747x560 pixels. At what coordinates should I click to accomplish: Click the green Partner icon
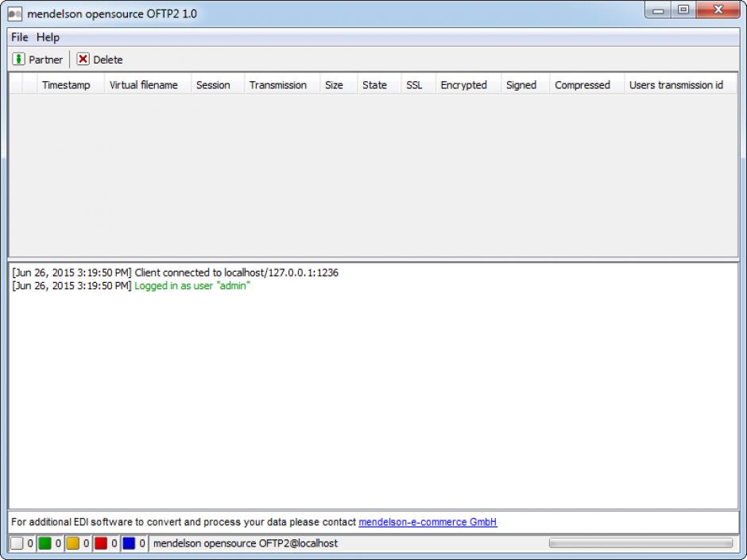(18, 59)
